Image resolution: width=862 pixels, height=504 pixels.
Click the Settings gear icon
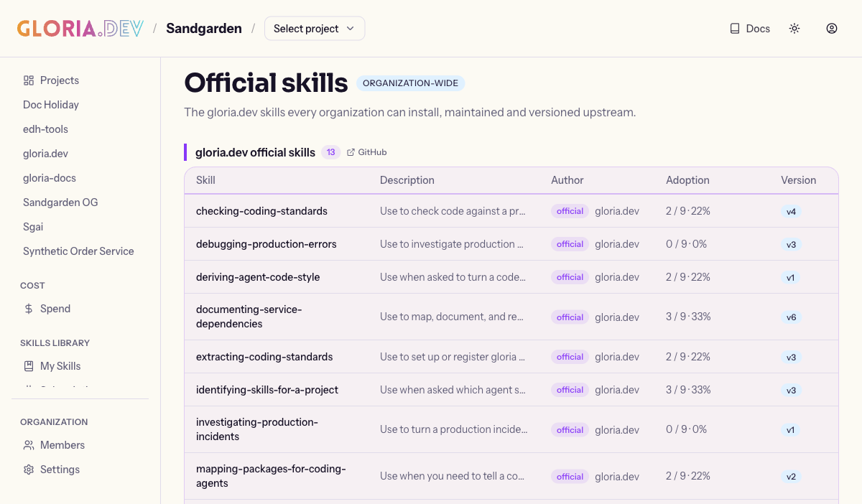pyautogui.click(x=29, y=470)
